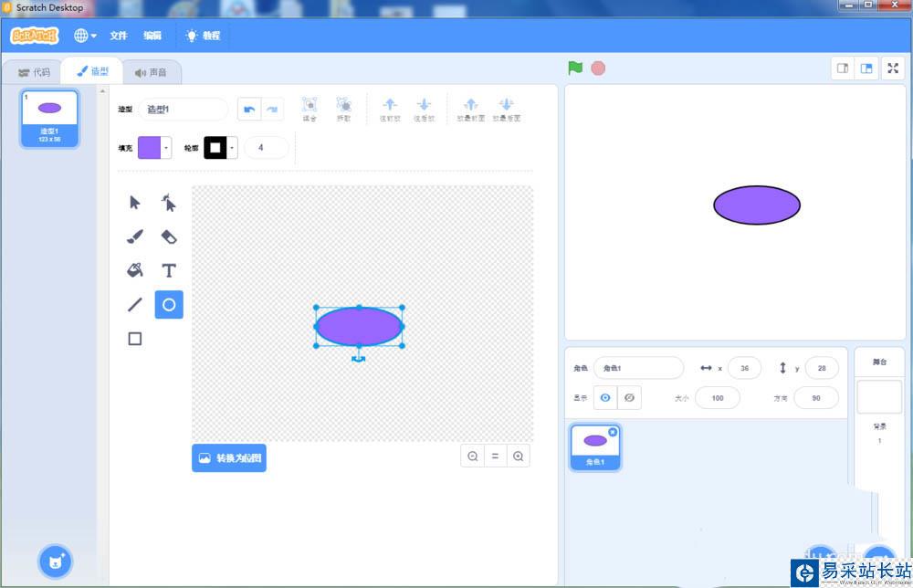Click the black outline color swatch
The image size is (913, 588).
(215, 148)
